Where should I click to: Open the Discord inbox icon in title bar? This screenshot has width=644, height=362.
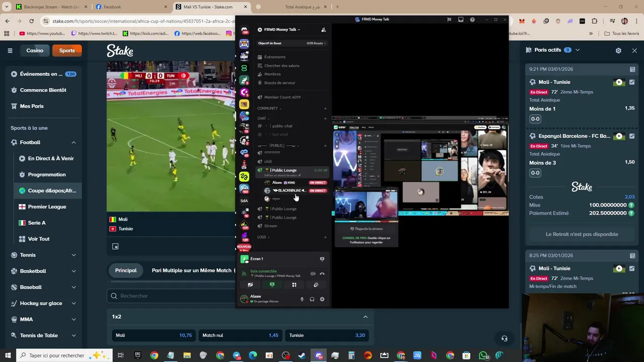point(461,20)
